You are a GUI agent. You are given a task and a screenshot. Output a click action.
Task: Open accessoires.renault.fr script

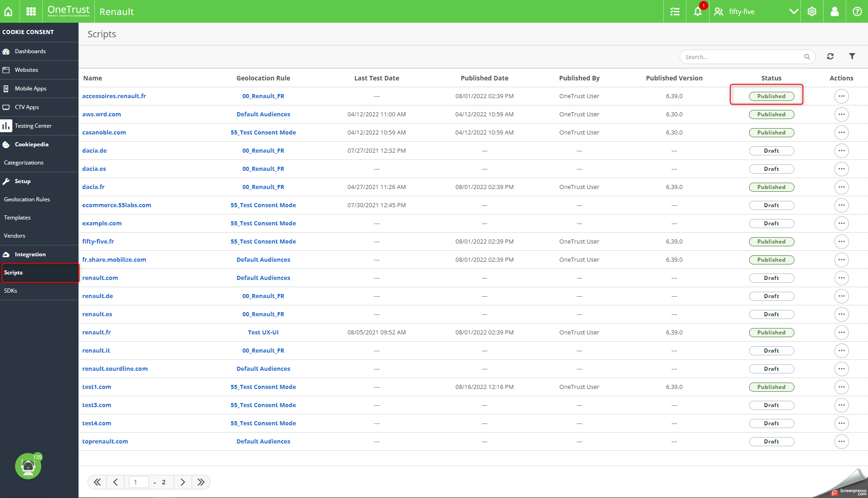point(114,96)
